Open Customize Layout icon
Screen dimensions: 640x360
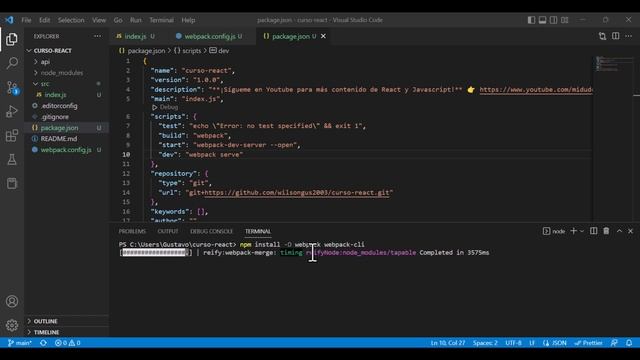coord(564,20)
